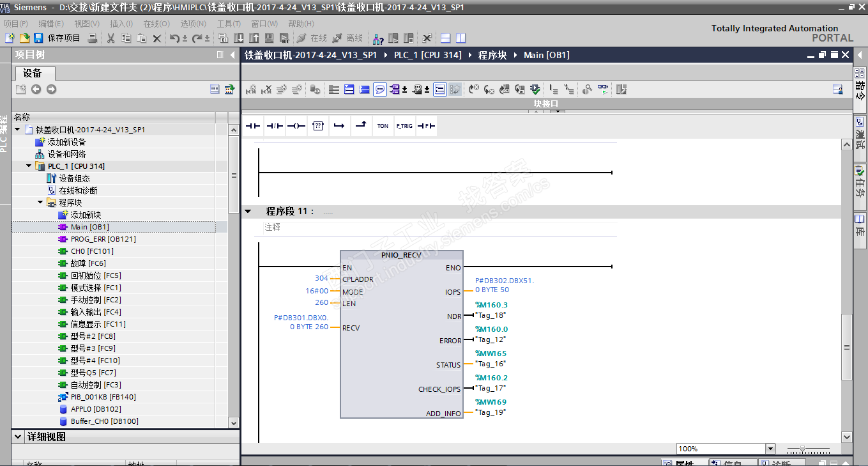Open the 编辑(E) menu
The width and height of the screenshot is (868, 466).
pos(51,24)
